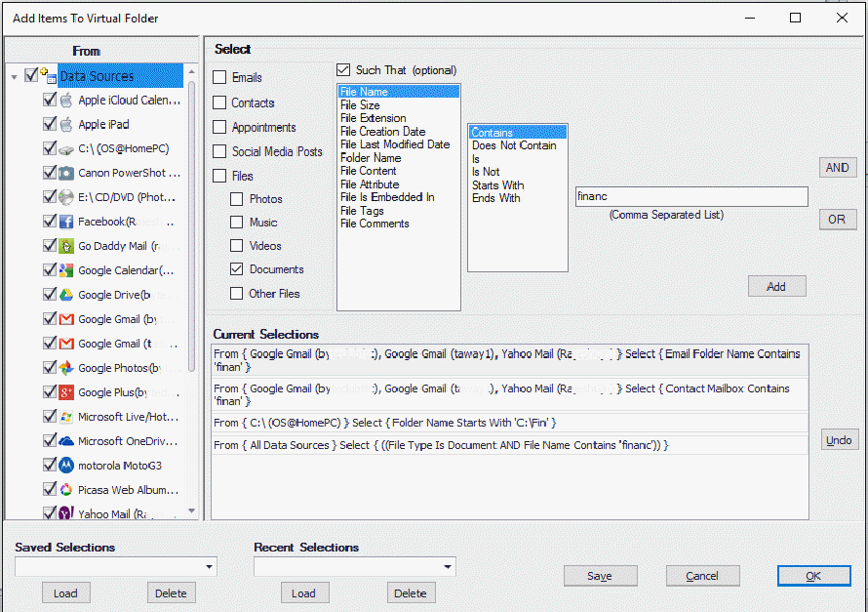Click the C:\ drive icon
868x612 pixels.
[x=66, y=149]
